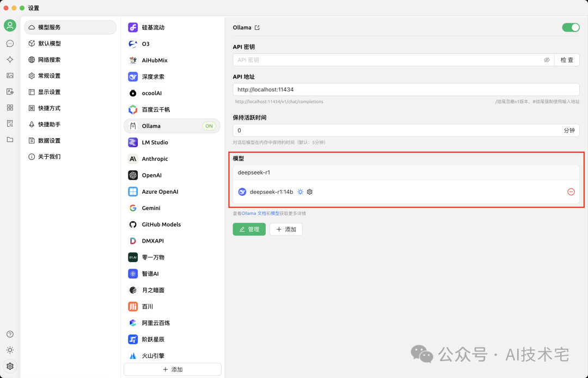Select the Gemini provider
Image resolution: width=588 pixels, height=378 pixels.
pyautogui.click(x=172, y=208)
